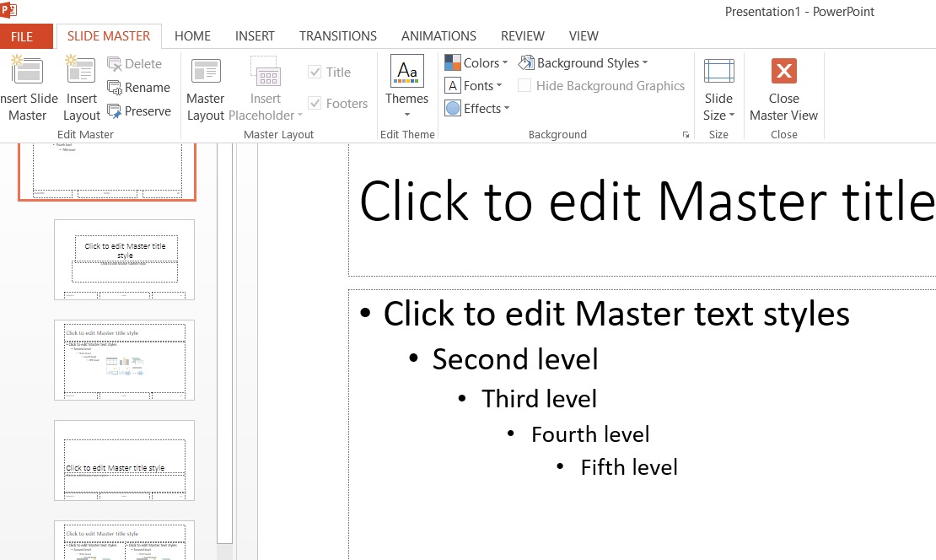Enable Hide Background Graphics checkbox
The height and width of the screenshot is (560, 936).
[x=524, y=86]
